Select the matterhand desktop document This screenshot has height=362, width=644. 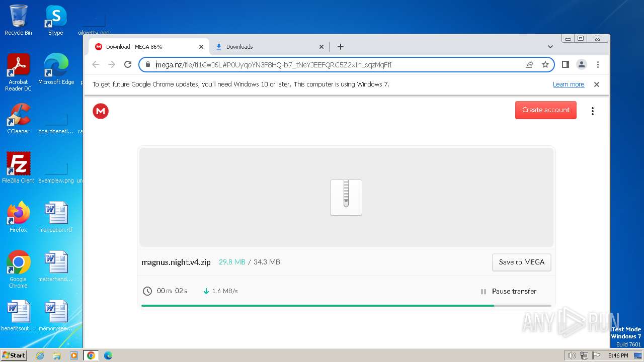pyautogui.click(x=56, y=266)
